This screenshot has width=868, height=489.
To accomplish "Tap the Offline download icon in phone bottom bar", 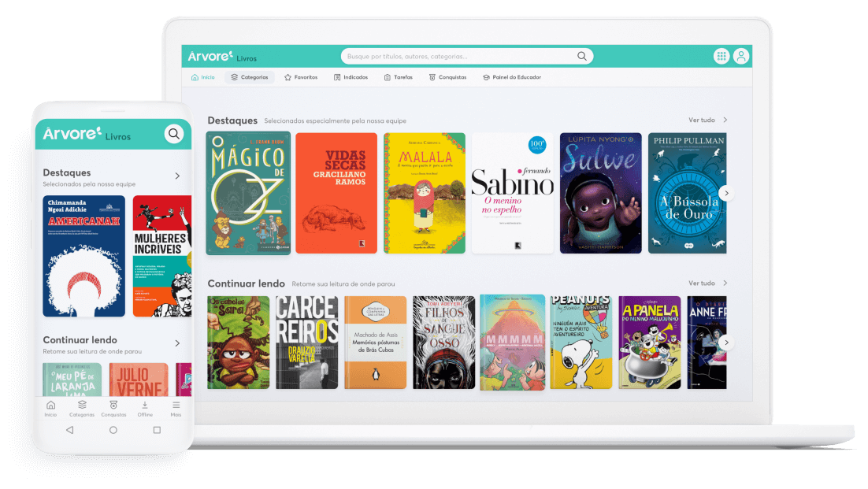I will (144, 405).
